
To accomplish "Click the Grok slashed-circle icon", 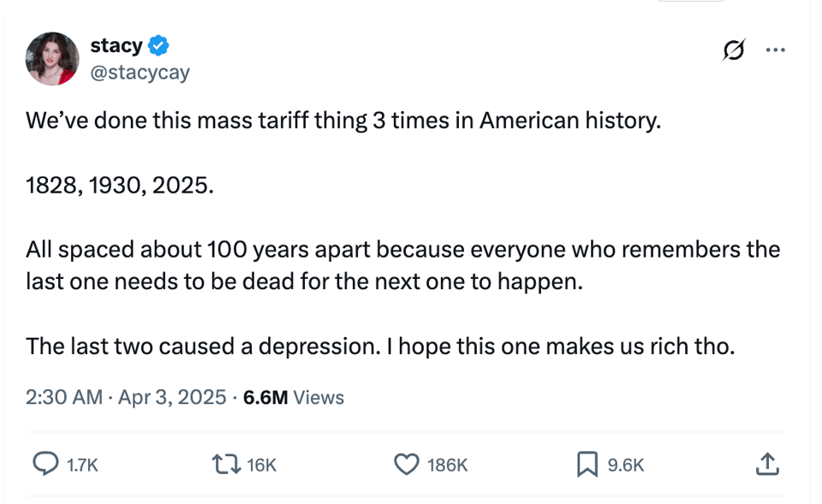I will (733, 52).
